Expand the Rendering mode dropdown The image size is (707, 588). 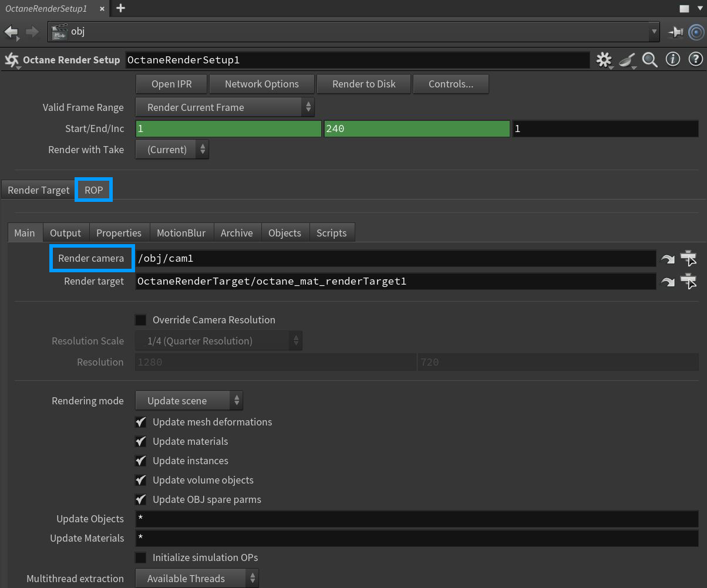pyautogui.click(x=188, y=401)
